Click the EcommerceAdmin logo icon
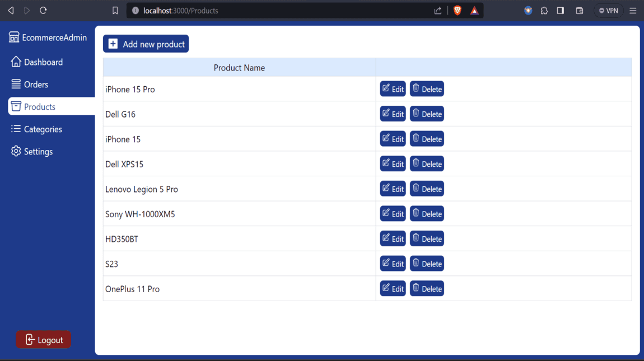Viewport: 644px width, 361px height. [14, 37]
